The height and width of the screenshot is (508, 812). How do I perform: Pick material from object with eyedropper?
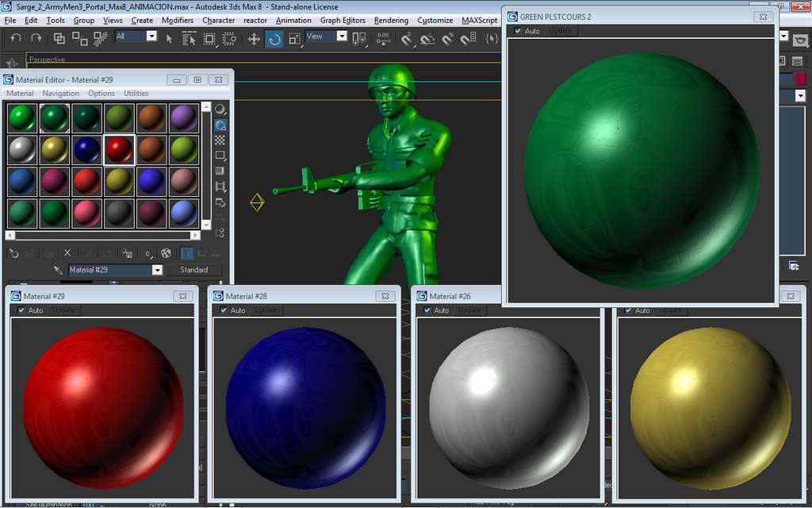[58, 271]
